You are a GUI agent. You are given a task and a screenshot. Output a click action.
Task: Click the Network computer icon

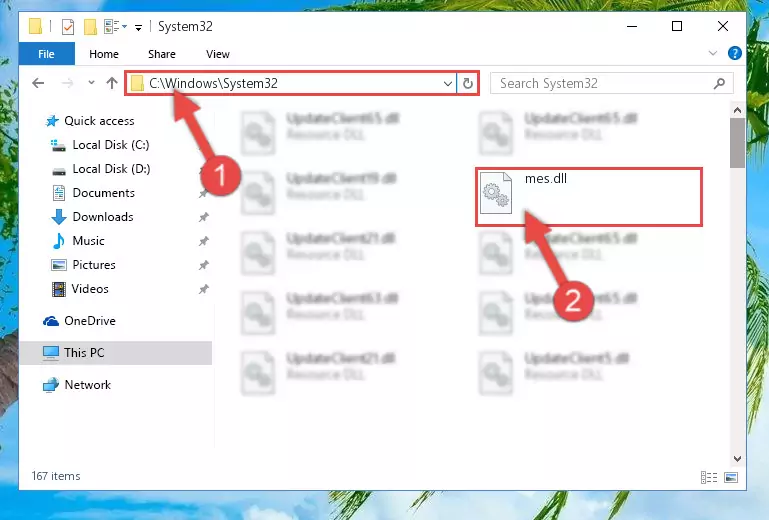[x=51, y=385]
